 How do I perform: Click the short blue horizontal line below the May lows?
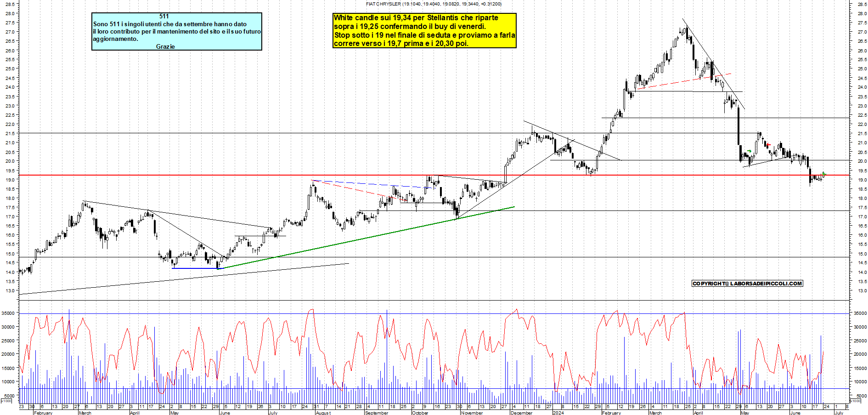(197, 268)
